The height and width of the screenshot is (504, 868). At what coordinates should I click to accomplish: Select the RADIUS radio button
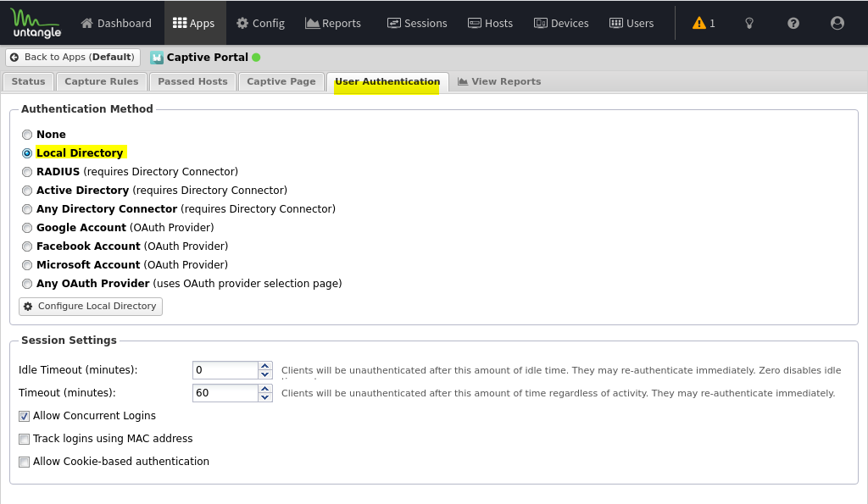[26, 172]
